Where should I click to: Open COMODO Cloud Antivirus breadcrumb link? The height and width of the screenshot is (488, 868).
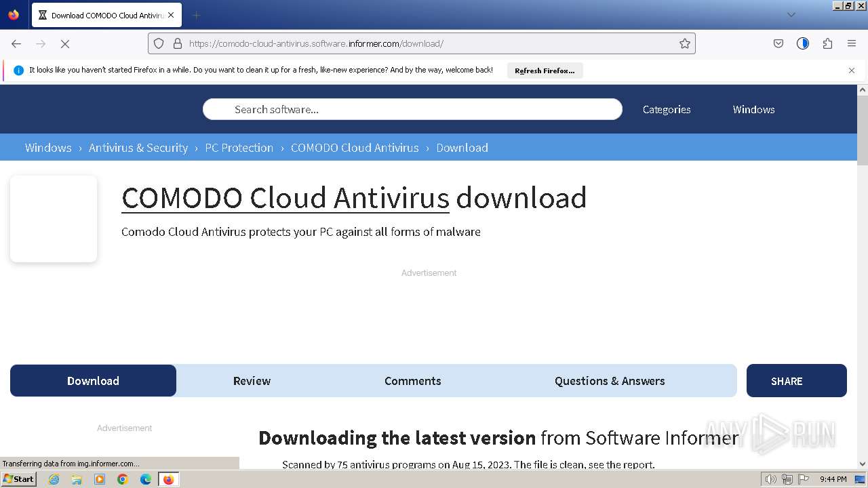pyautogui.click(x=355, y=148)
